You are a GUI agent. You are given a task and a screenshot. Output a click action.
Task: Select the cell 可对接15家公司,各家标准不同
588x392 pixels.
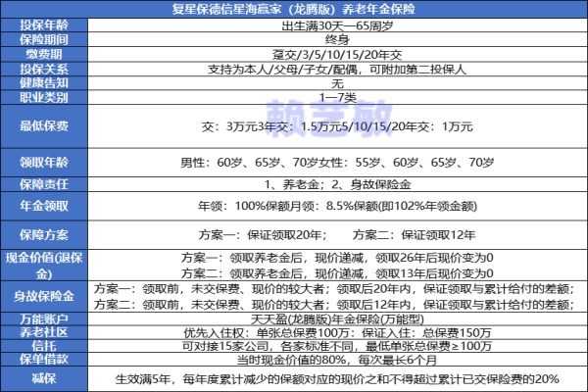pos(337,346)
